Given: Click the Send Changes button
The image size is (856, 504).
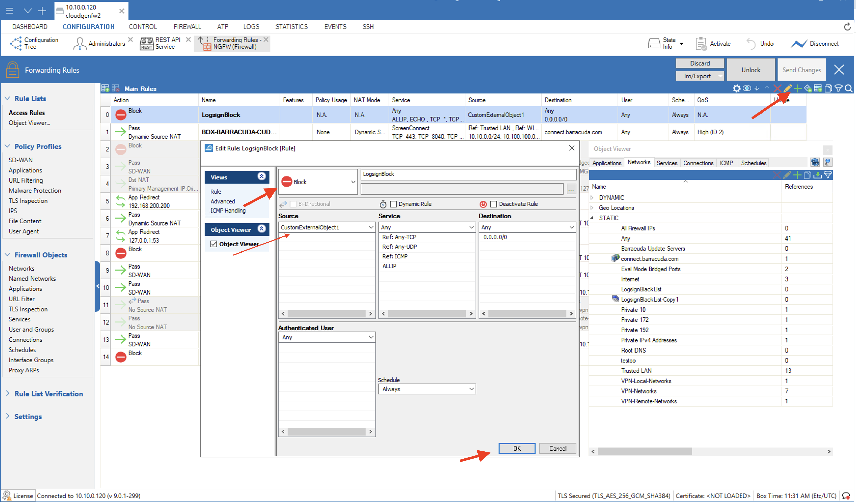Looking at the screenshot, I should click(x=802, y=70).
